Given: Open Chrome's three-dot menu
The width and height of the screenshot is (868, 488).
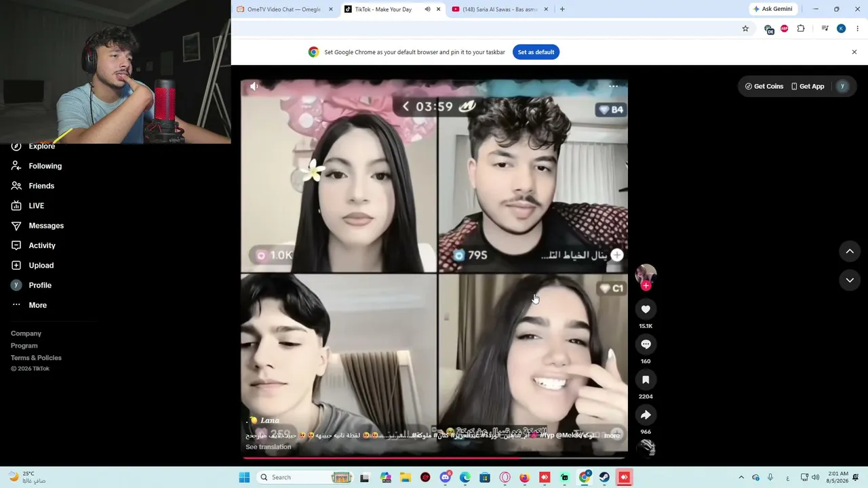Looking at the screenshot, I should click(x=858, y=28).
